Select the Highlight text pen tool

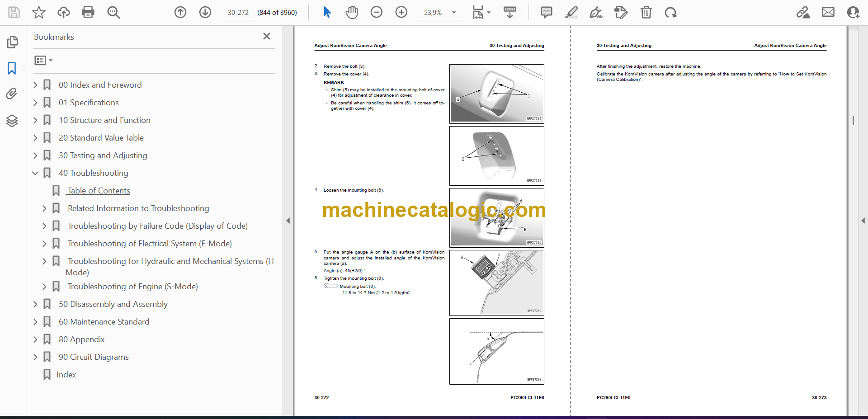[x=571, y=12]
